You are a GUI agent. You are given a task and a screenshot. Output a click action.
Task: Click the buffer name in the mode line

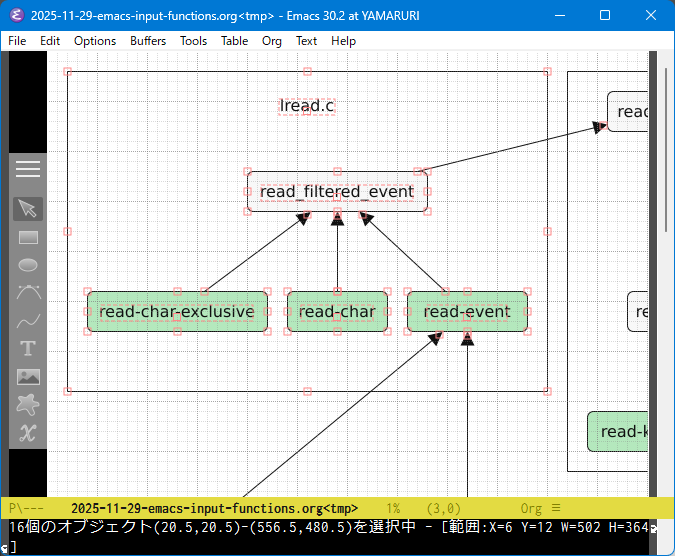click(214, 509)
